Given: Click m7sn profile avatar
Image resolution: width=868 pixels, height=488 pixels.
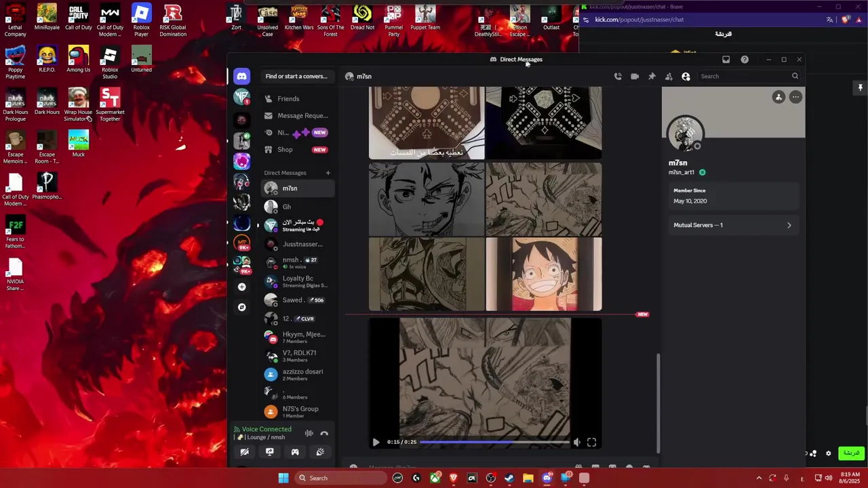Looking at the screenshot, I should [x=685, y=134].
